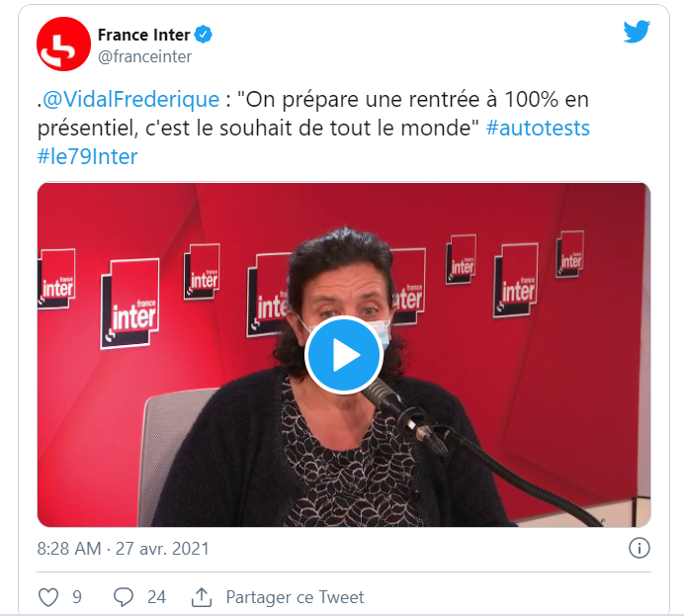Open replies via the speech bubble icon
Image resolution: width=684 pixels, height=616 pixels.
point(124,597)
